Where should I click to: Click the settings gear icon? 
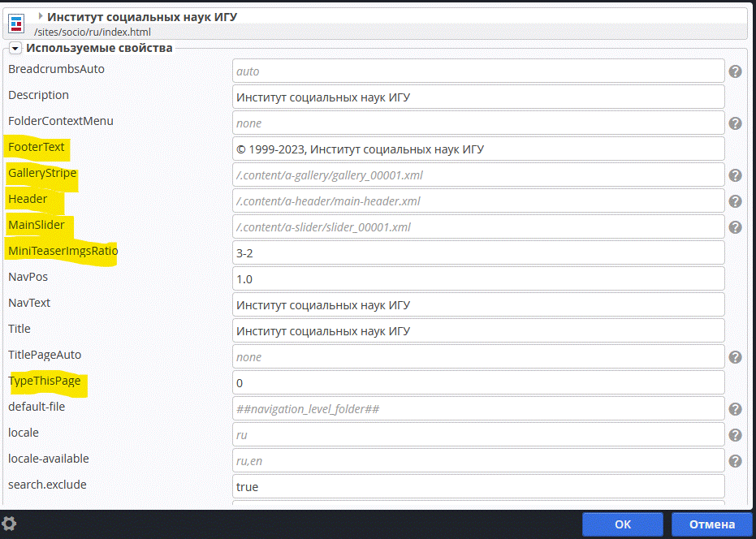pyautogui.click(x=10, y=524)
